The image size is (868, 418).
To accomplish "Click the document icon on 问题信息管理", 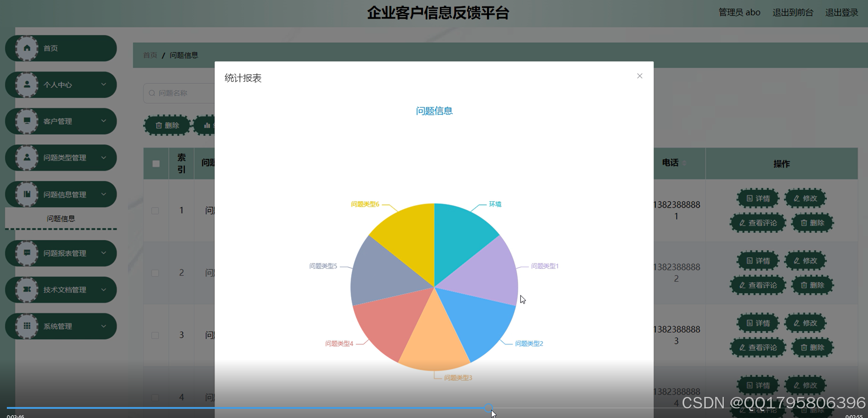I will 27,194.
